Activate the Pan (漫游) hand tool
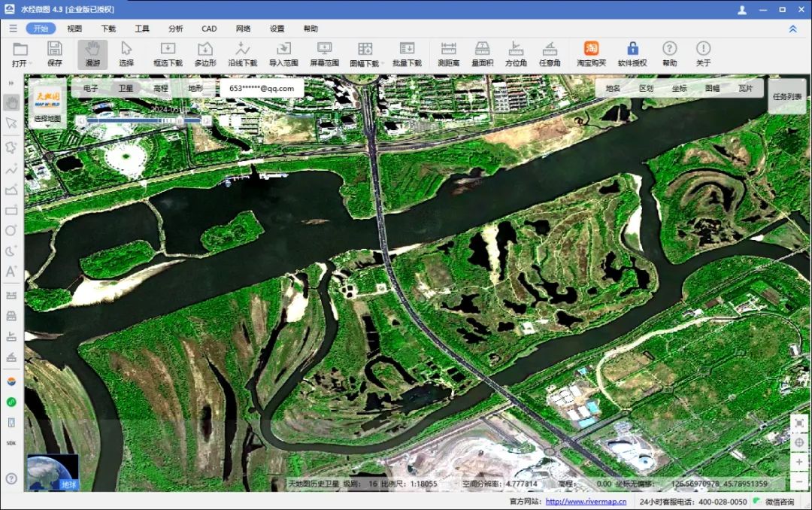 [x=92, y=54]
